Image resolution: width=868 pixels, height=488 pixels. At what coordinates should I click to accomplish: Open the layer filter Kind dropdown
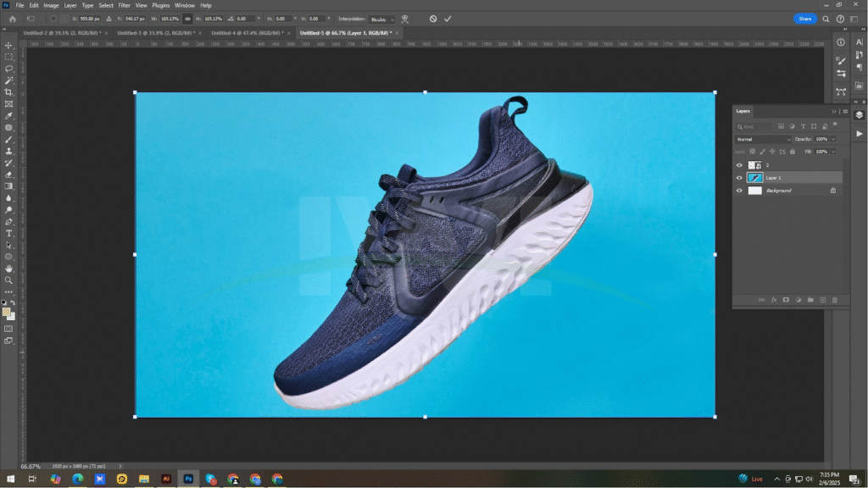[x=754, y=127]
